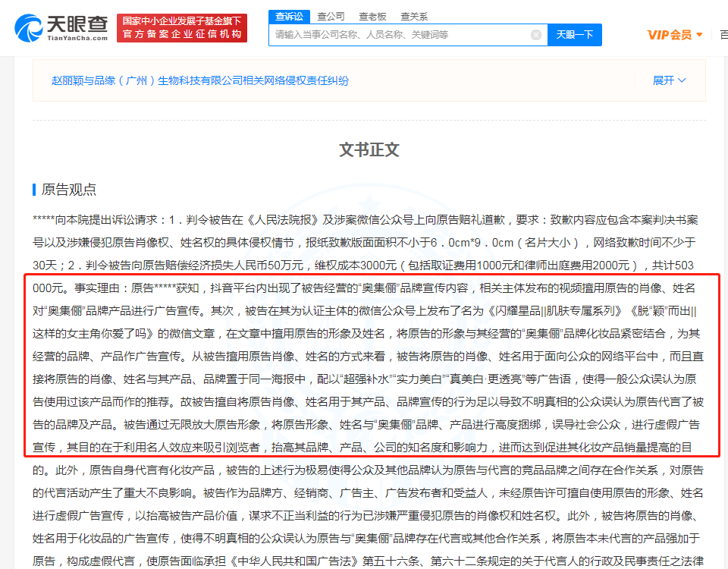728x569 pixels.
Task: Open the 赵丽颖与品缘 case title link
Action: pos(200,81)
